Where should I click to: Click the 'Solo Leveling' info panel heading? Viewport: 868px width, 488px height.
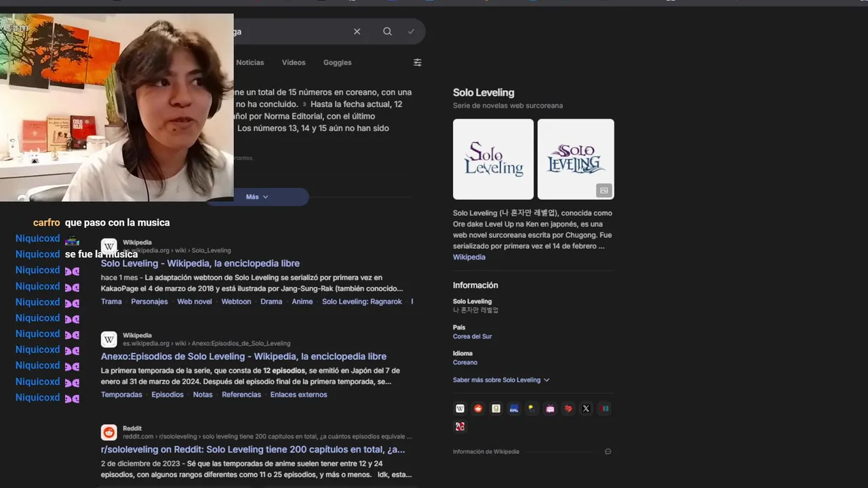click(484, 93)
